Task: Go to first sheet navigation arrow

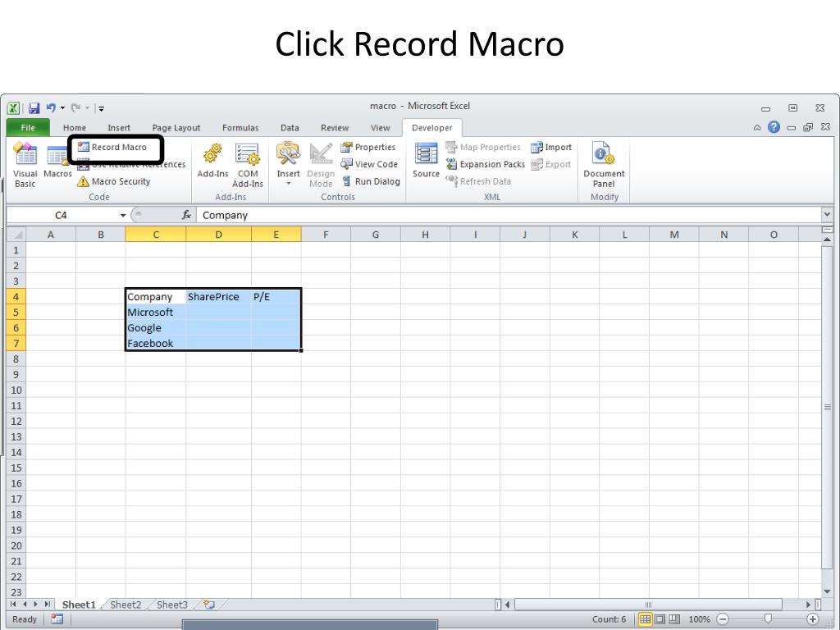Action: [x=13, y=605]
